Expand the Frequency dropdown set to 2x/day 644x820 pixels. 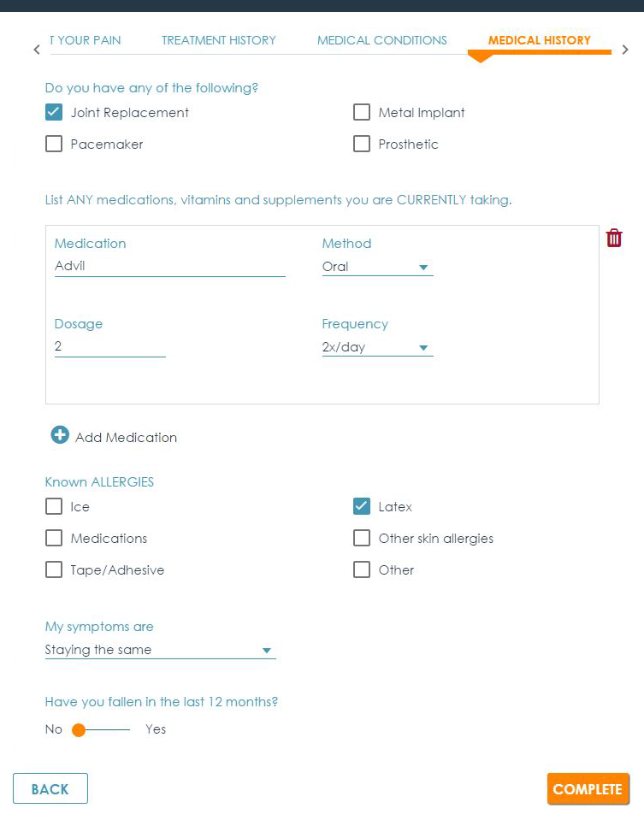377,347
